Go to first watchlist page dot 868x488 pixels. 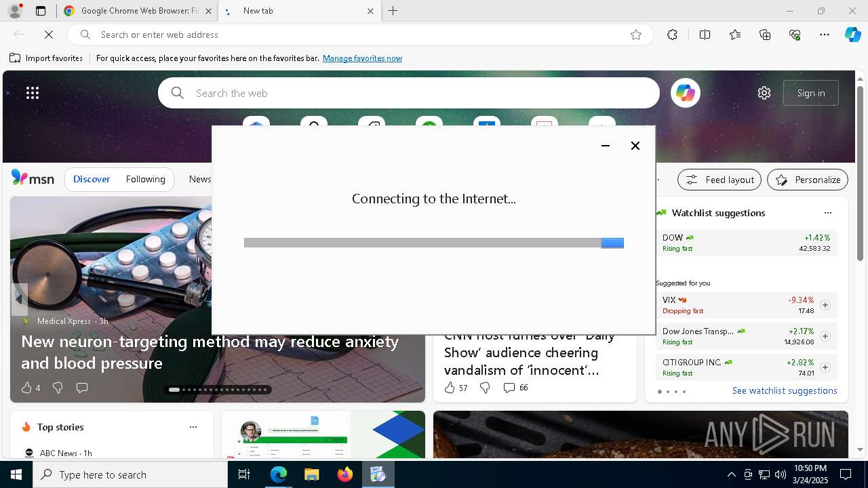pyautogui.click(x=659, y=392)
